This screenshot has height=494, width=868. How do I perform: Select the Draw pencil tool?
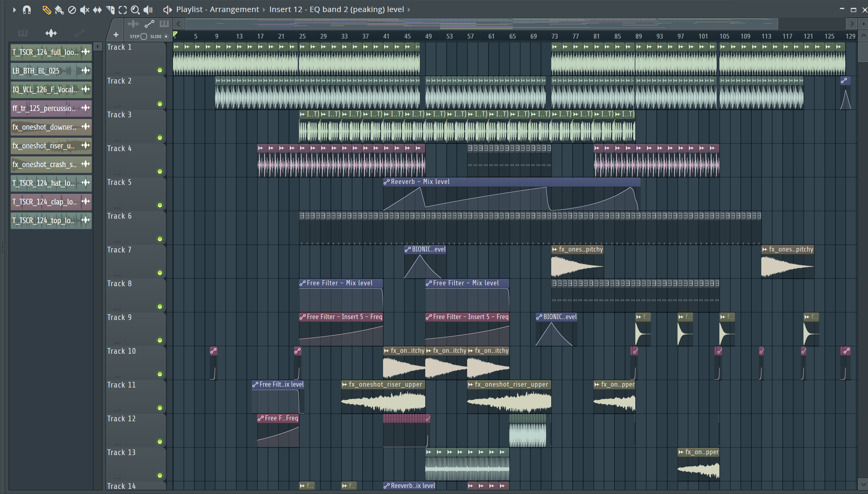tap(46, 10)
